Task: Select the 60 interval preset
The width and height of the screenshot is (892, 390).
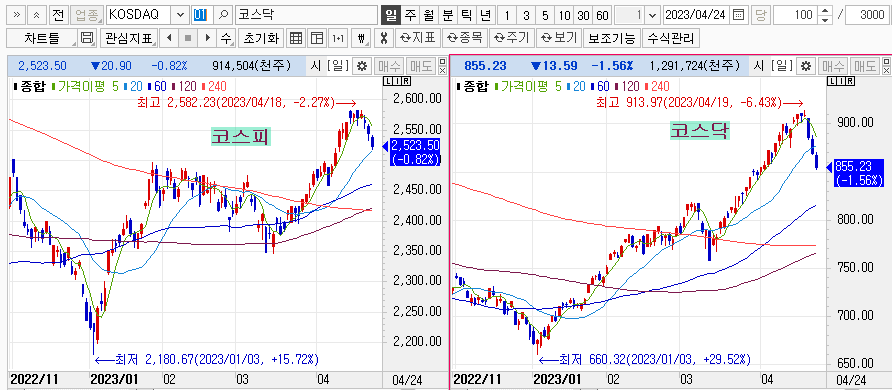Action: click(602, 15)
